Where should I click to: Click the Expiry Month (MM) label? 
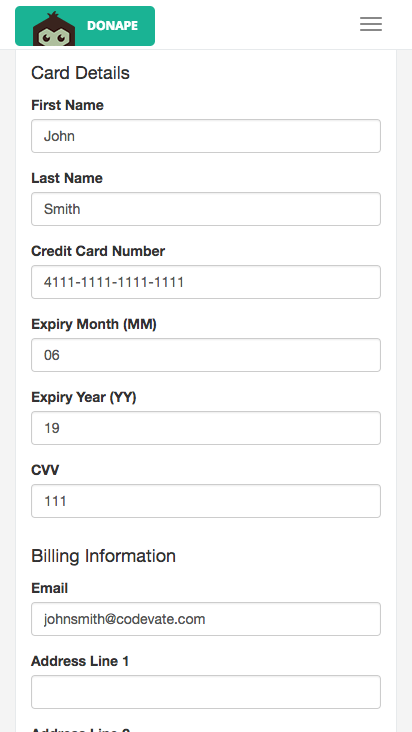click(94, 324)
